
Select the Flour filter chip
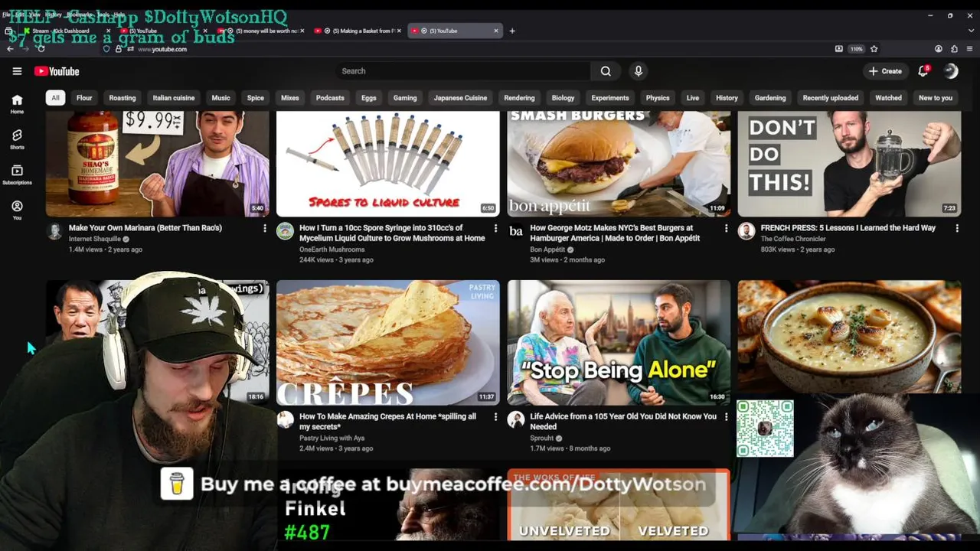[84, 98]
